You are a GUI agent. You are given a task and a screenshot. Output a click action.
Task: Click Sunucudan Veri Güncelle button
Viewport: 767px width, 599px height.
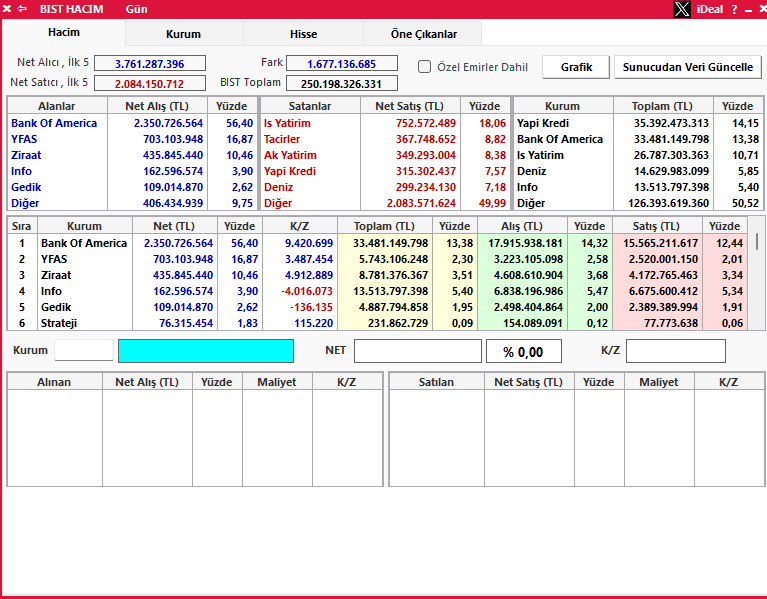688,67
